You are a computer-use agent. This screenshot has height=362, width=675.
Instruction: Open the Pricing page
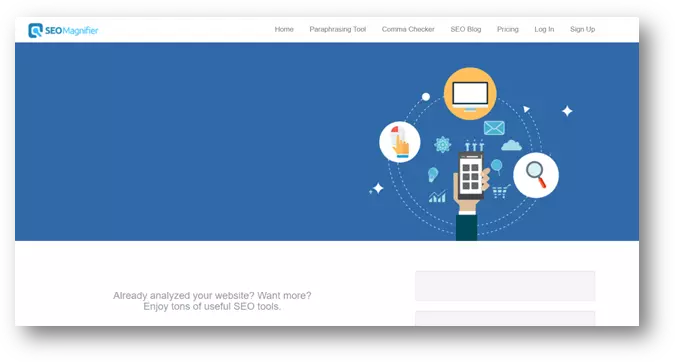point(508,29)
